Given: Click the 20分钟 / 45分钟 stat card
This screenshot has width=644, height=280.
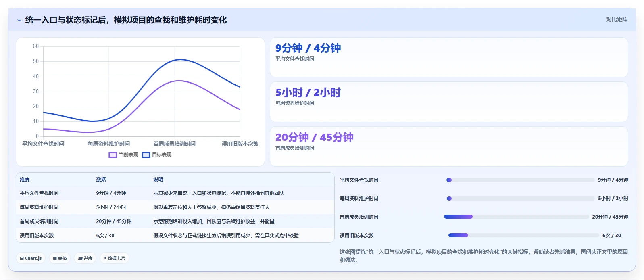Looking at the screenshot, I should (x=449, y=146).
